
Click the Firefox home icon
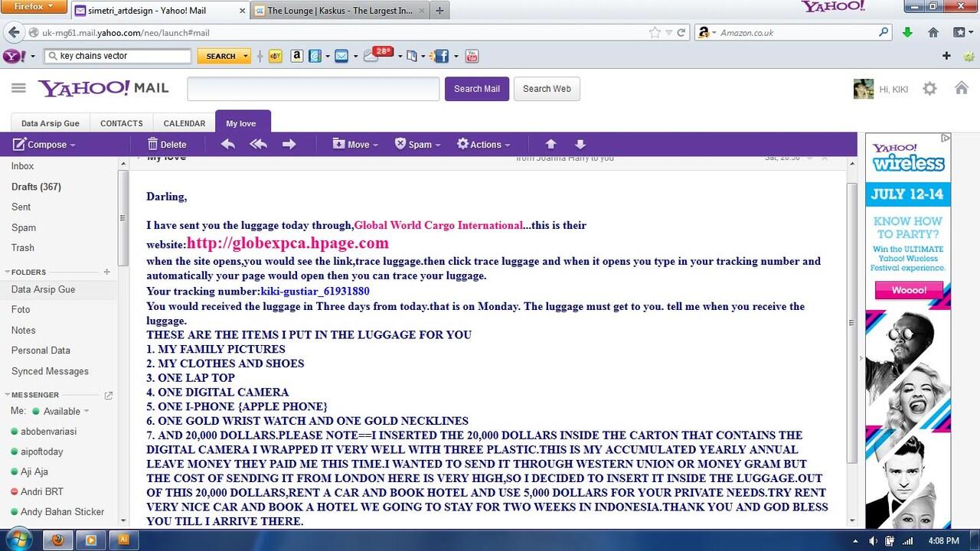point(933,32)
